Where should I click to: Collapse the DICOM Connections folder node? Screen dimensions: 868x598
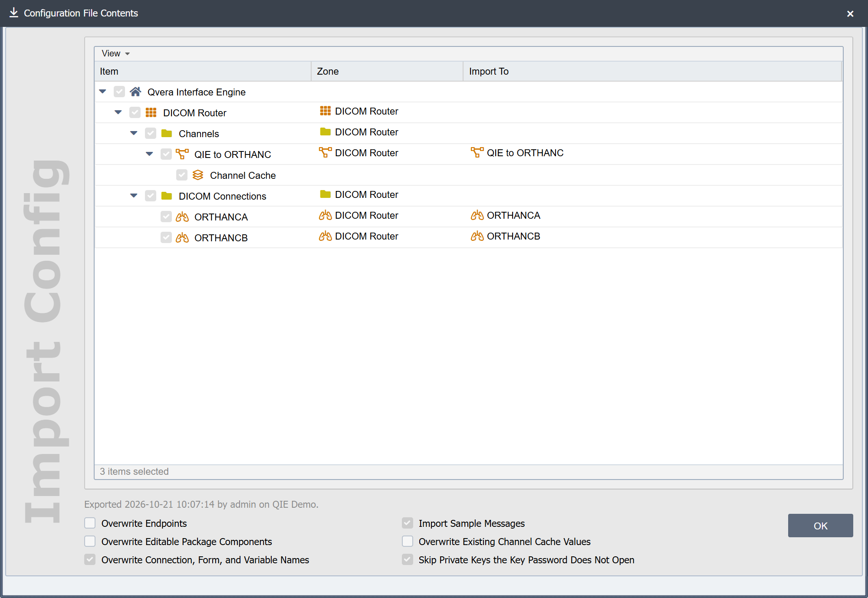pyautogui.click(x=134, y=196)
